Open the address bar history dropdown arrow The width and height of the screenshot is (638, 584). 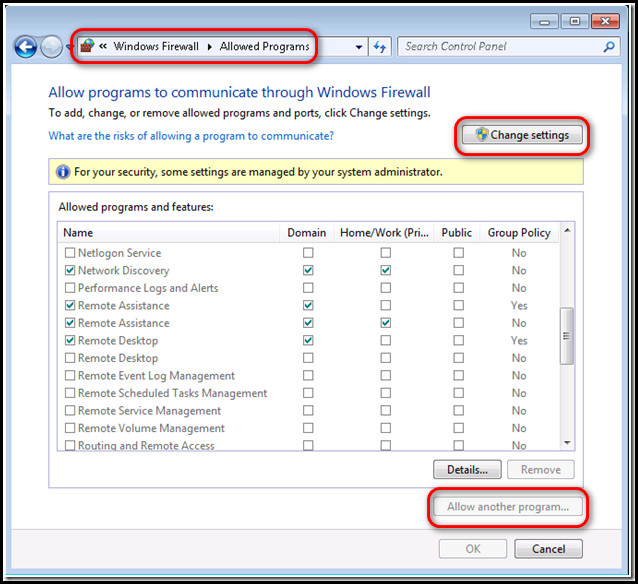click(x=358, y=47)
